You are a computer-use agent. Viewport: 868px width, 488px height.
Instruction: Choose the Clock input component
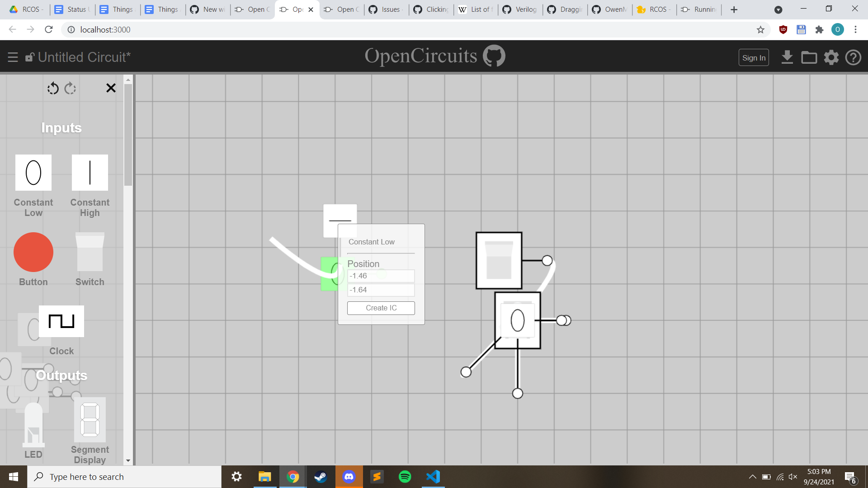coord(61,321)
